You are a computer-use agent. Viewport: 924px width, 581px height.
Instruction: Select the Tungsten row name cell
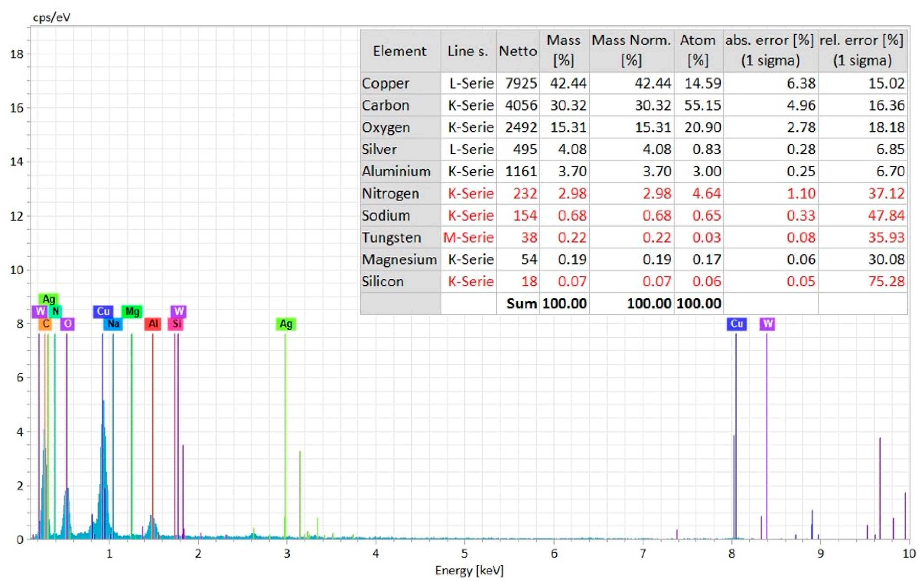click(391, 237)
